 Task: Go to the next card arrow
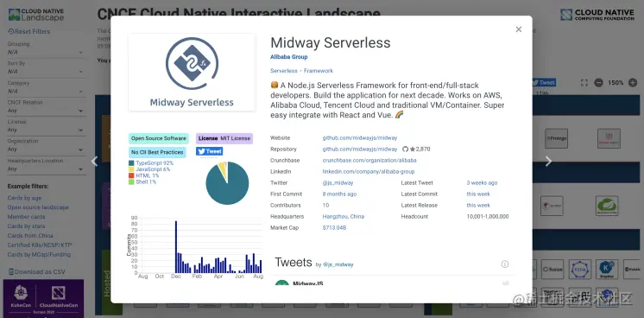pos(548,162)
